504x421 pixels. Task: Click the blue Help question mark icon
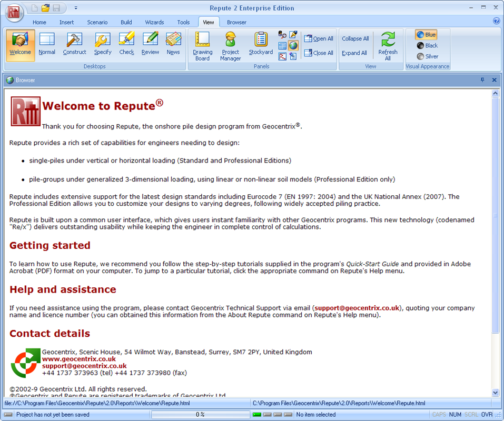point(496,21)
